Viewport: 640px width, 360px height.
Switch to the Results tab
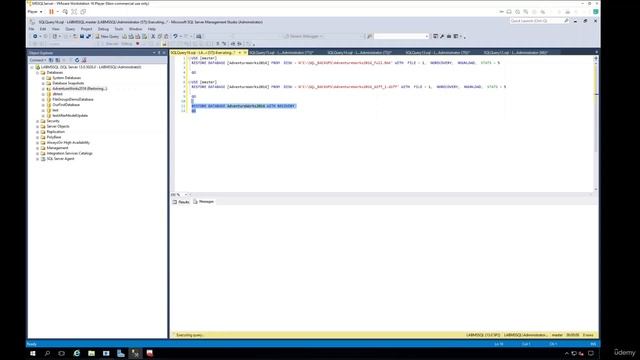coord(181,202)
